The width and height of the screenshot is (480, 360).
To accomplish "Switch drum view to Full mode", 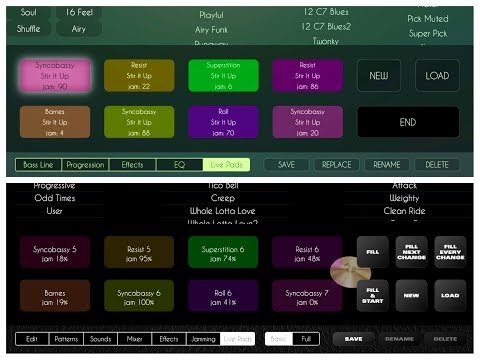I will 306,339.
